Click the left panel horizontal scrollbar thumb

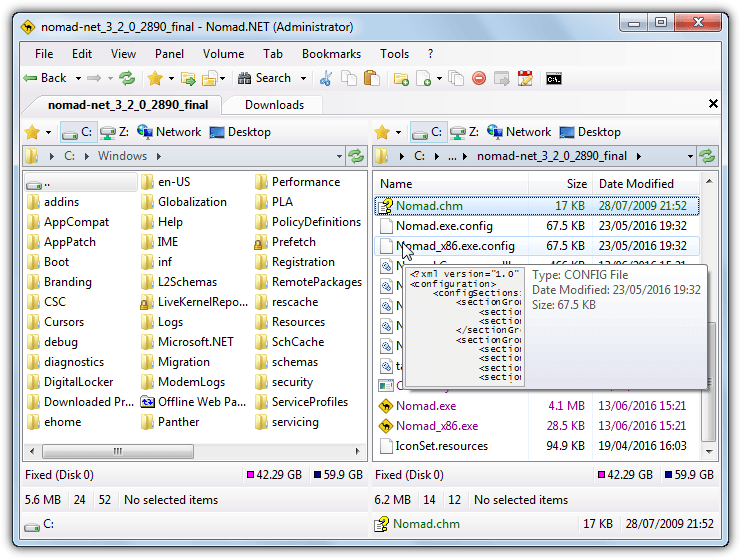pyautogui.click(x=118, y=451)
